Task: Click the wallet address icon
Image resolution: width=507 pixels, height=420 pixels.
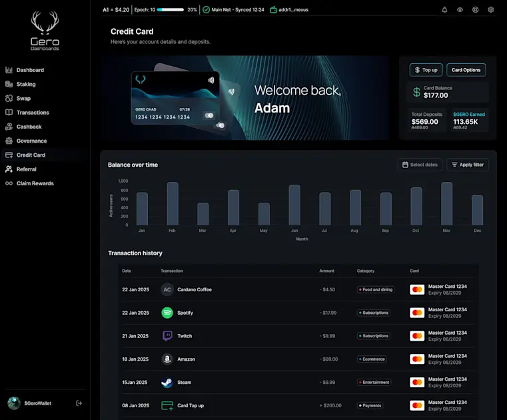Action: 273,10
